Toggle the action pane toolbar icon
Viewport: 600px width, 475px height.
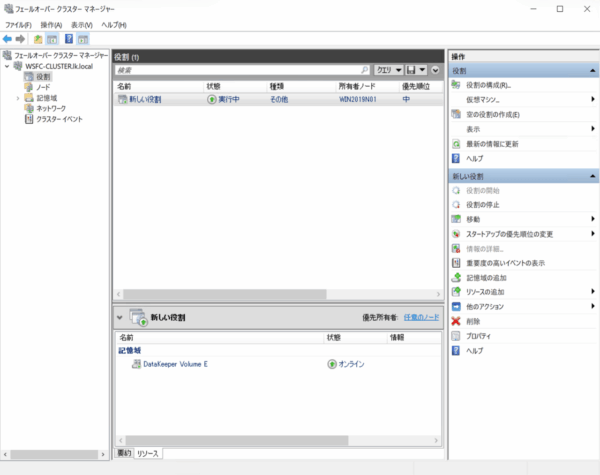tap(83, 39)
